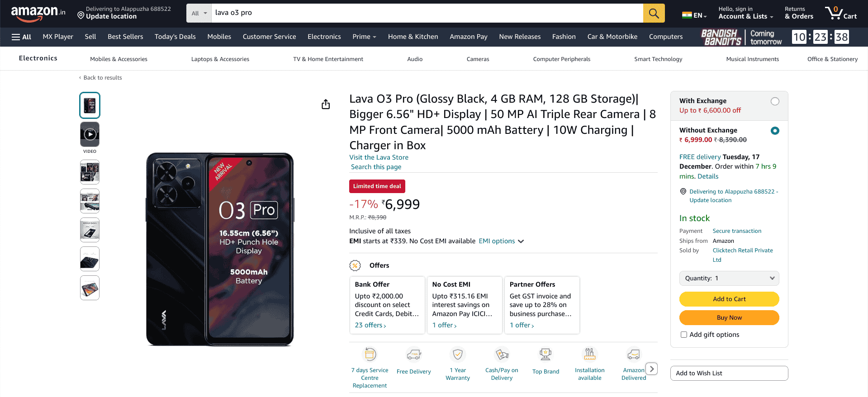Switch to the Mobiles & Accessories category
Viewport: 868px width, 397px height.
point(119,59)
